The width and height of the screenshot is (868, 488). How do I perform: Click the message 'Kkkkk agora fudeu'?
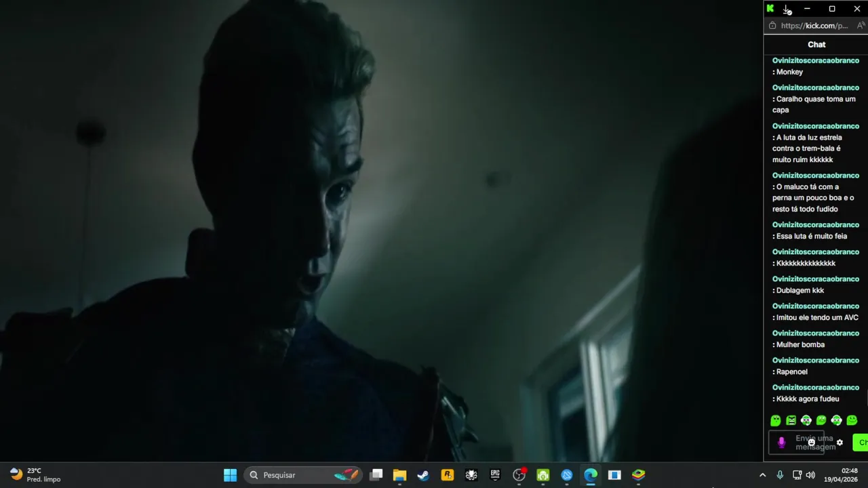tap(808, 399)
